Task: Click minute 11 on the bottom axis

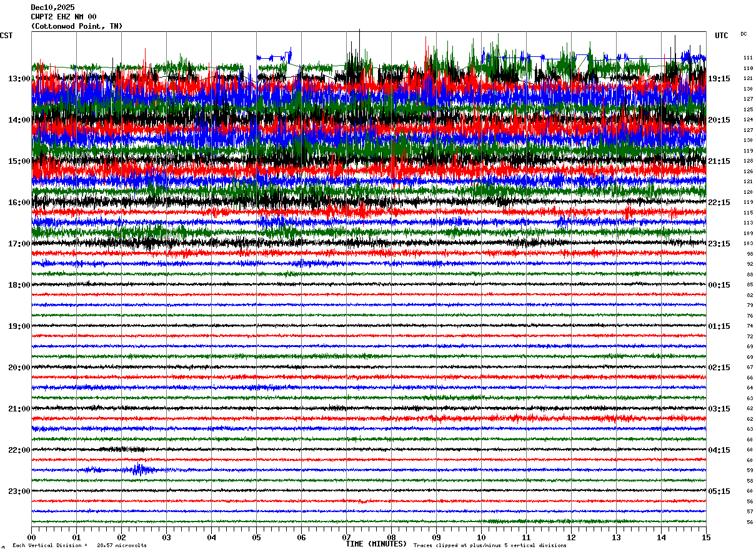Action: coord(526,537)
